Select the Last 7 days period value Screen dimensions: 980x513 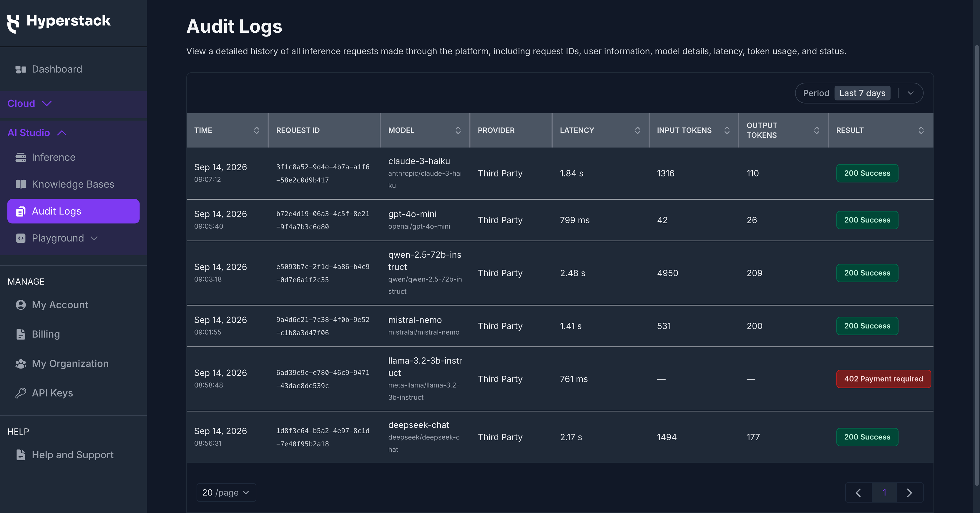[x=862, y=93]
